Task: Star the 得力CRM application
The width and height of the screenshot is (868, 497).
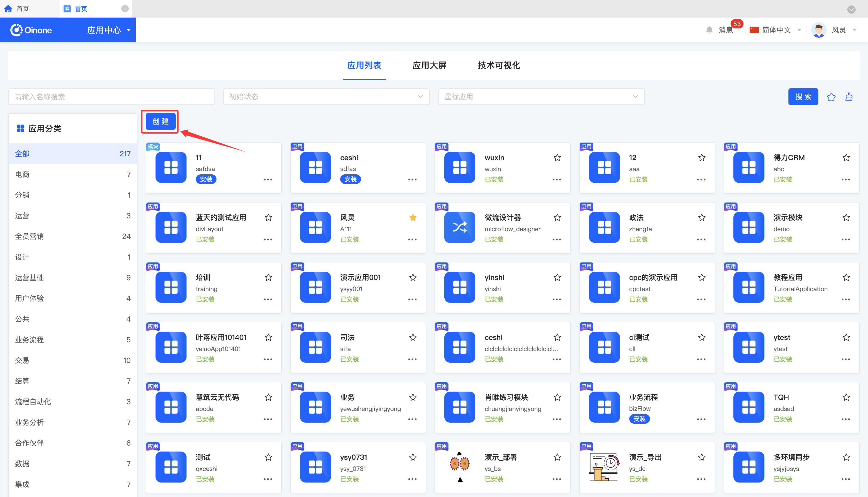Action: [x=846, y=157]
